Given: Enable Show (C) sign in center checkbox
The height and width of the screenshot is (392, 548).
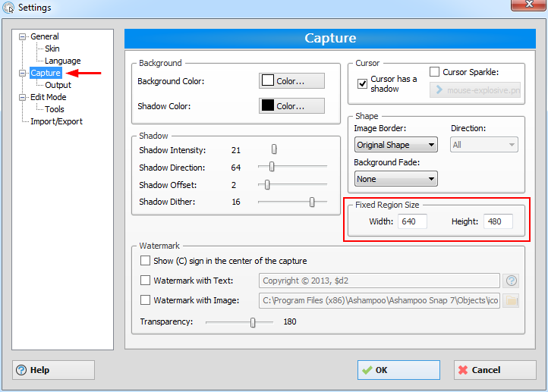Looking at the screenshot, I should tap(145, 260).
